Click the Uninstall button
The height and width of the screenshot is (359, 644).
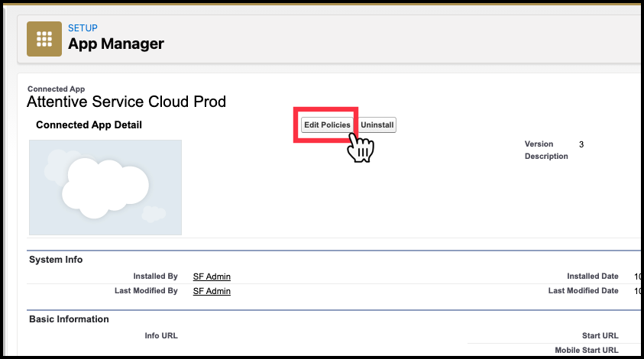[377, 125]
